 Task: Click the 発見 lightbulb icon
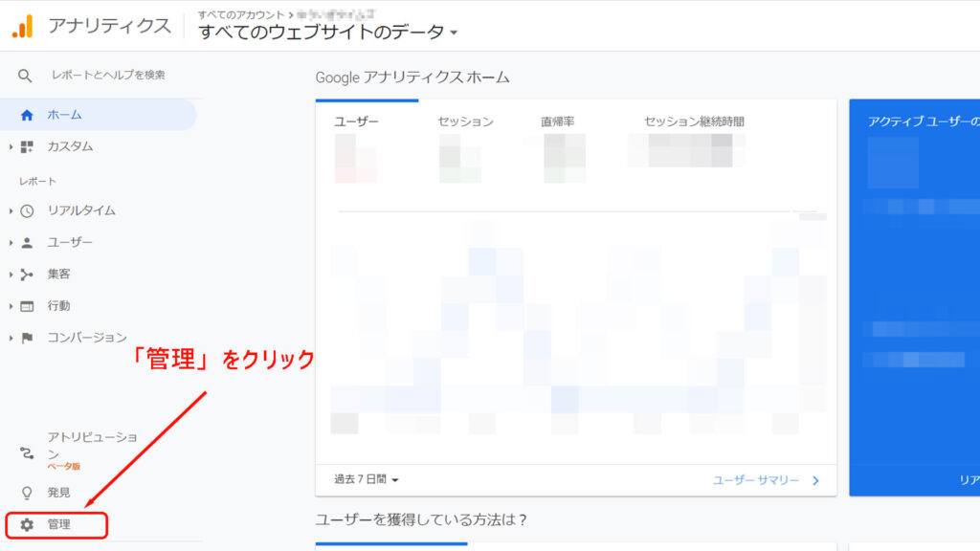26,493
